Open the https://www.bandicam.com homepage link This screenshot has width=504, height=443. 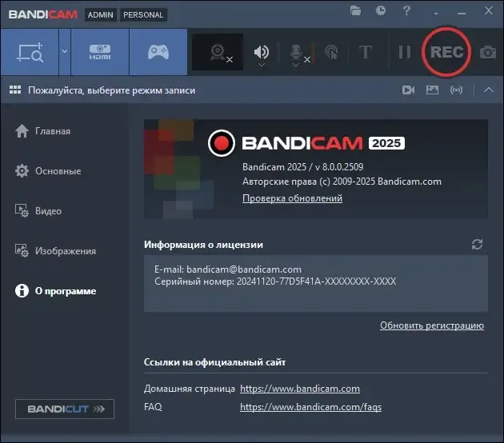(x=300, y=389)
